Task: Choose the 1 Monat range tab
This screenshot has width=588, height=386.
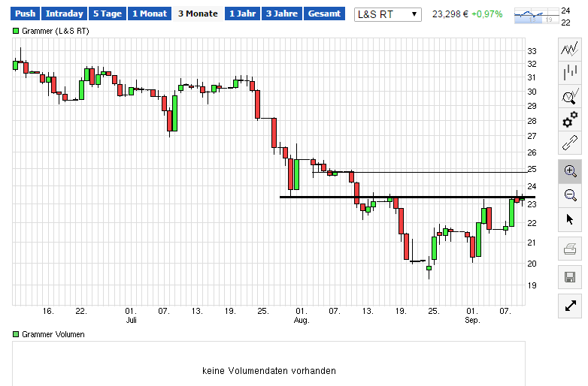Action: [x=149, y=14]
